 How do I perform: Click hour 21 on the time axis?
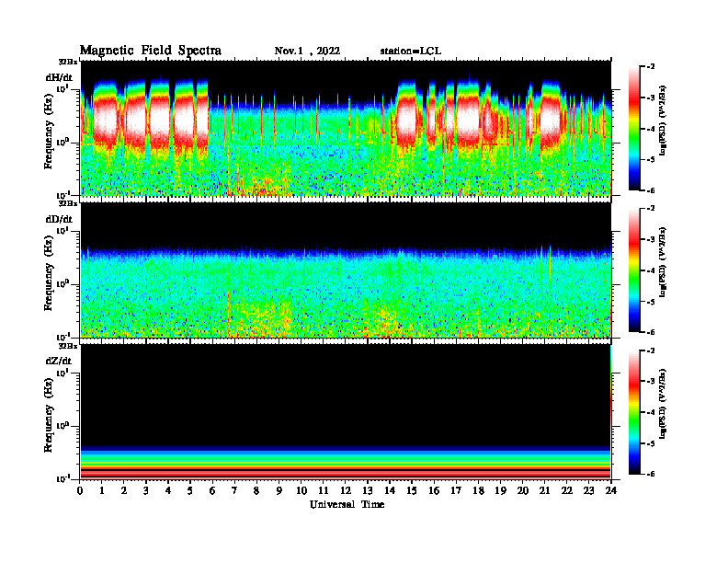point(544,490)
